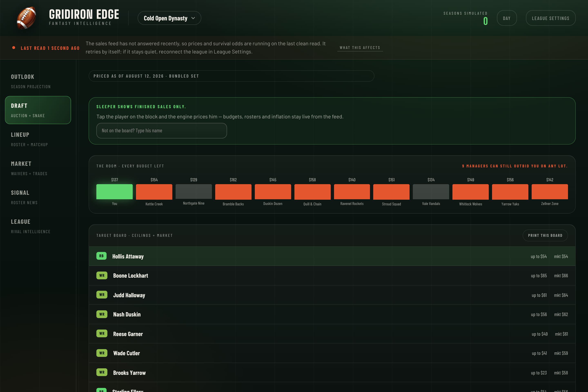Open the Outlook season projection tab
The image size is (588, 392).
[x=38, y=81]
